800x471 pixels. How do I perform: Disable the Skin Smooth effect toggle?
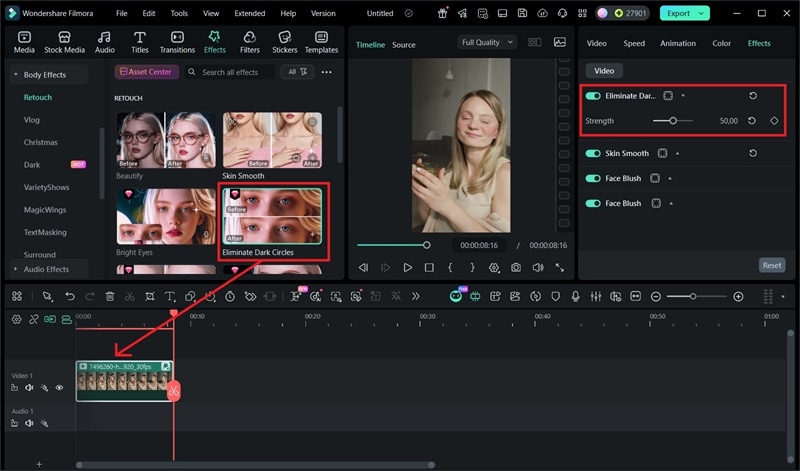593,153
